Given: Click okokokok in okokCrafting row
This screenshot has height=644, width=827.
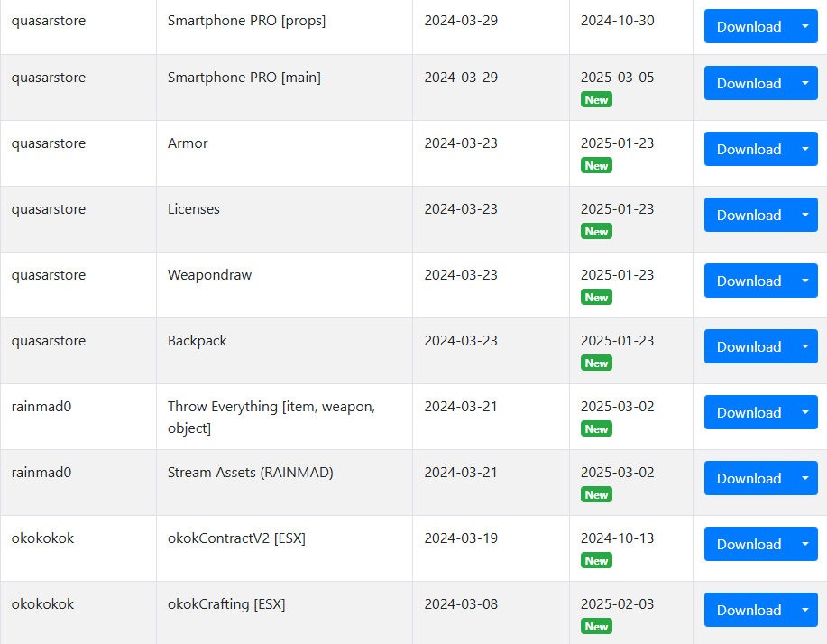Looking at the screenshot, I should (42, 604).
